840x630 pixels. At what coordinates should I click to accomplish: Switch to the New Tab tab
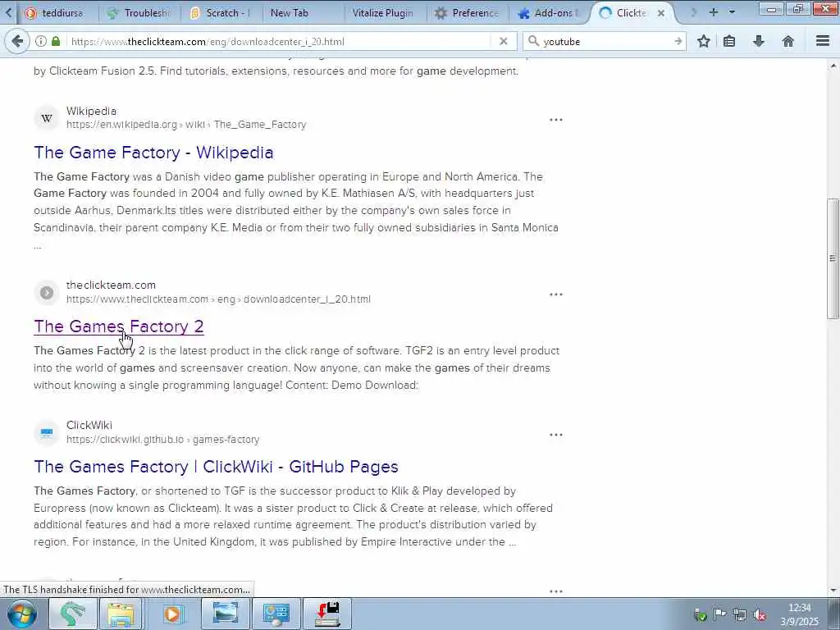(303, 13)
